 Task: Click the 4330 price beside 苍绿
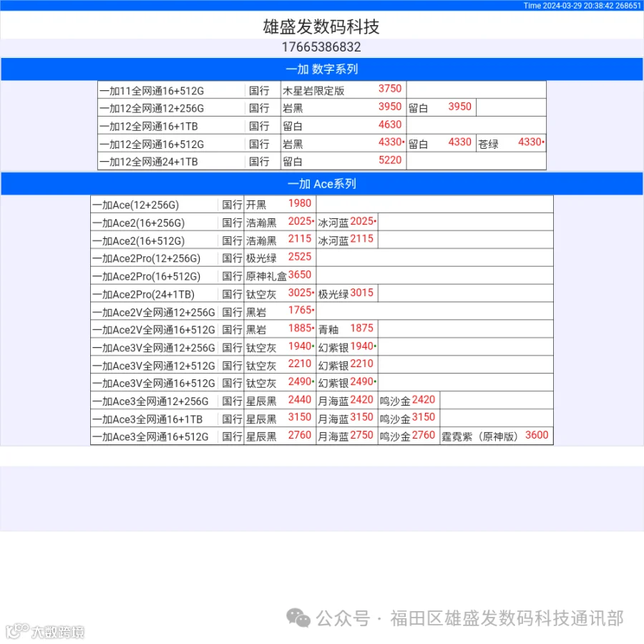(x=530, y=142)
